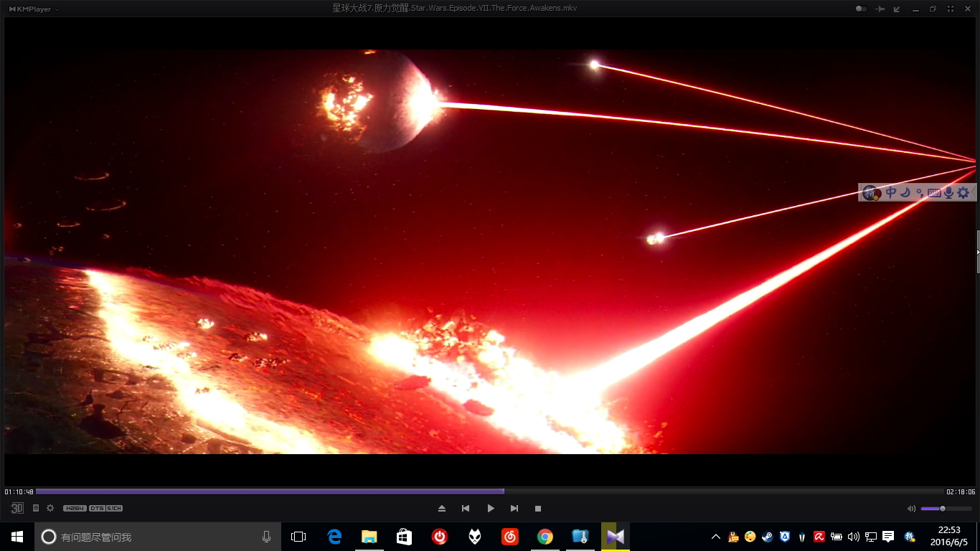Stop the video playback

[538, 508]
